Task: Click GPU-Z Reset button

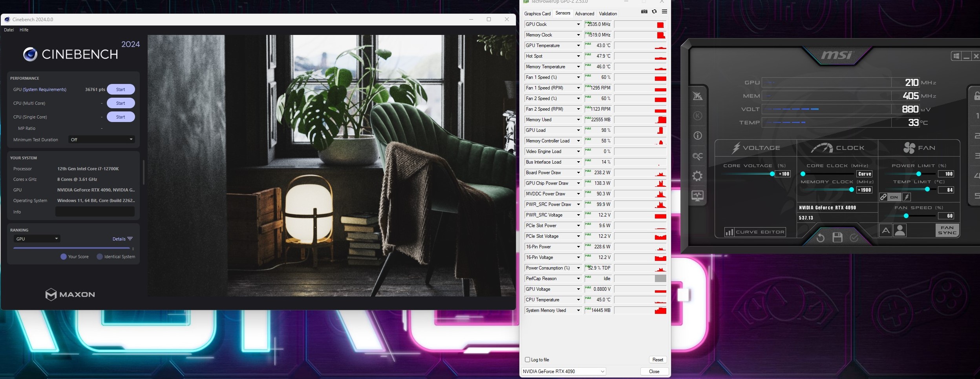Action: click(658, 359)
